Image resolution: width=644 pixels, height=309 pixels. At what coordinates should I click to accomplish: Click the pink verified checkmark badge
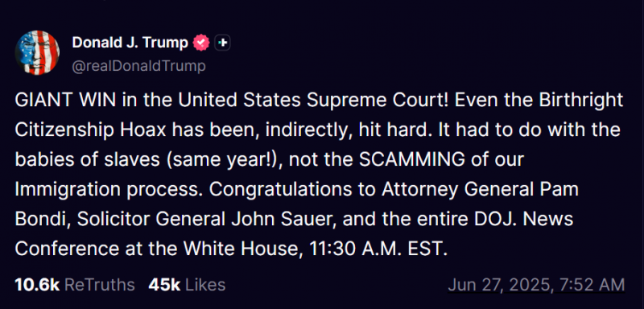click(201, 43)
